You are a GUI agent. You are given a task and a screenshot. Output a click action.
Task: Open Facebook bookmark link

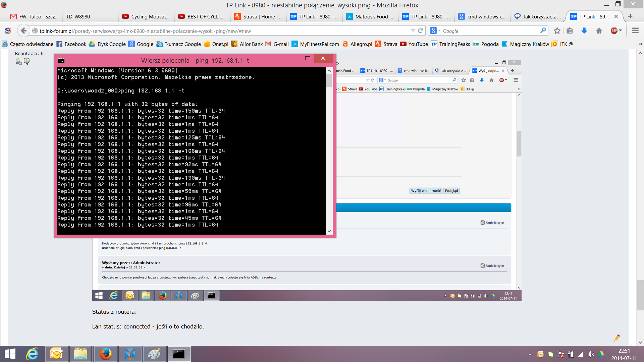pos(71,44)
